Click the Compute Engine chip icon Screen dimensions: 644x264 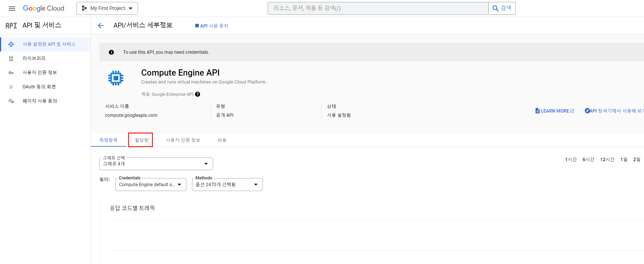coord(116,78)
